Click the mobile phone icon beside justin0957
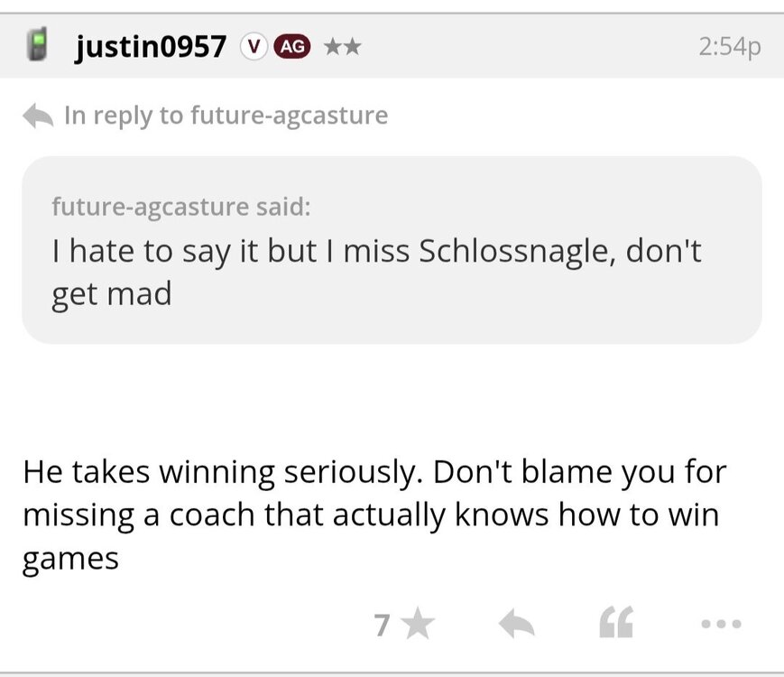 pos(37,45)
